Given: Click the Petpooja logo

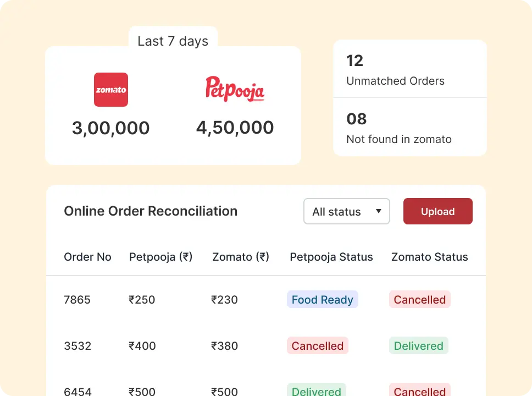Looking at the screenshot, I should tap(235, 89).
